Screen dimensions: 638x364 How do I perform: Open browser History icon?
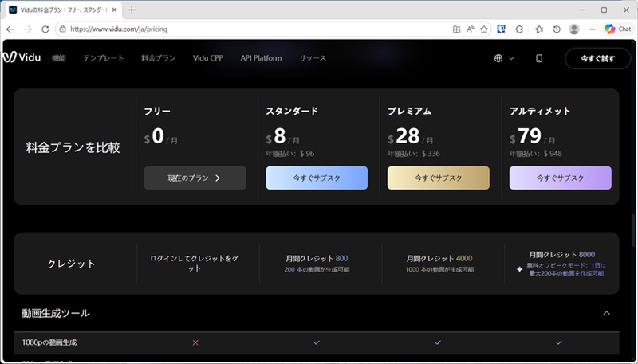point(557,29)
